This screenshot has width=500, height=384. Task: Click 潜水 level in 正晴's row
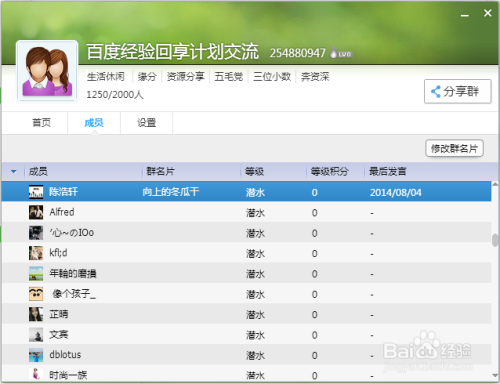[x=255, y=315]
